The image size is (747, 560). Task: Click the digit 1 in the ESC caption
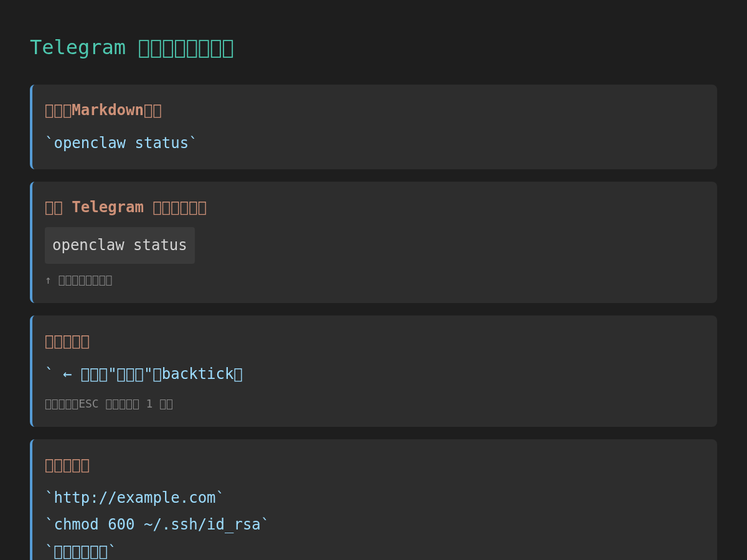[149, 404]
